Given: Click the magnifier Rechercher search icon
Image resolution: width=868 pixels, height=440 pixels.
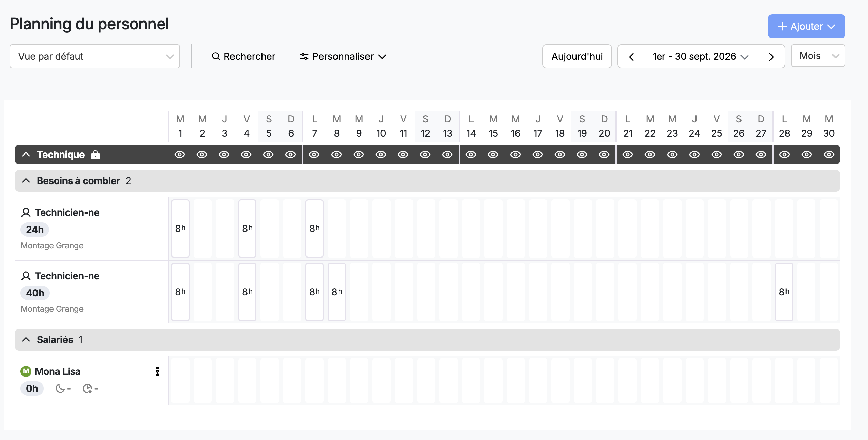Looking at the screenshot, I should [x=216, y=56].
